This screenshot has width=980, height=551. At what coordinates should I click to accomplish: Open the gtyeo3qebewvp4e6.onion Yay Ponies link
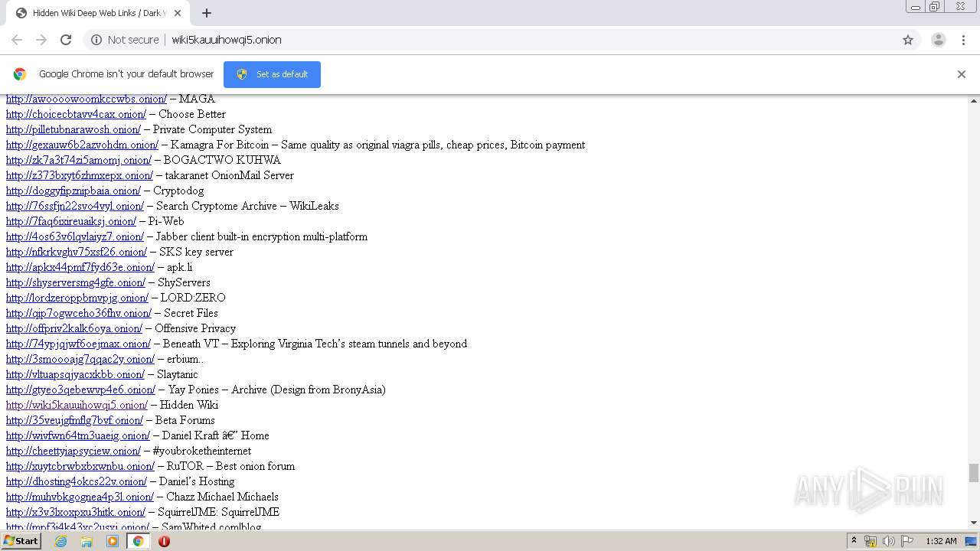pos(80,390)
